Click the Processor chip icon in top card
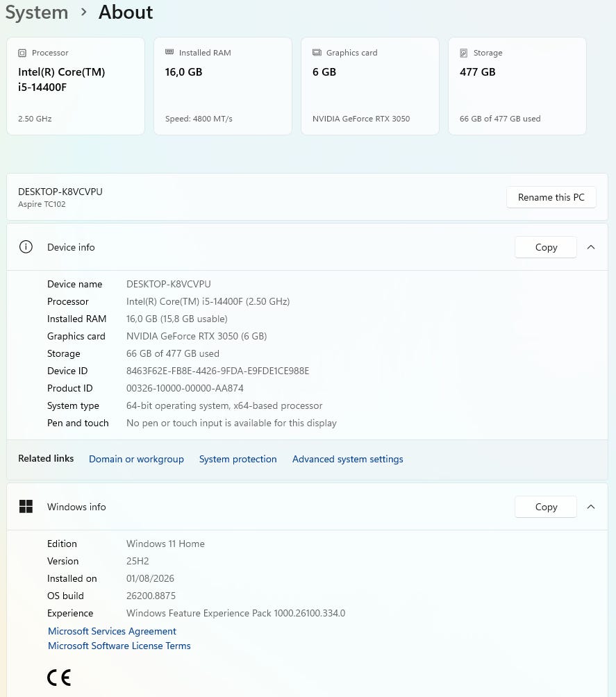This screenshot has width=616, height=697. [x=22, y=53]
